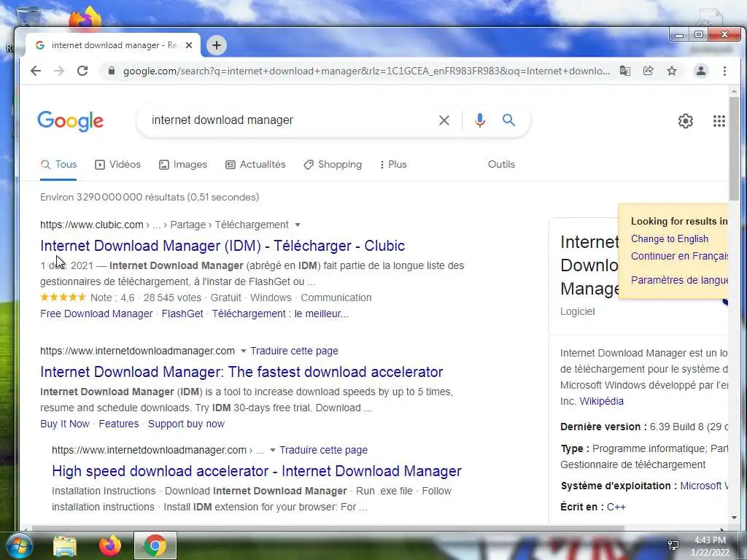Open The fastest download accelerator result

click(x=241, y=372)
